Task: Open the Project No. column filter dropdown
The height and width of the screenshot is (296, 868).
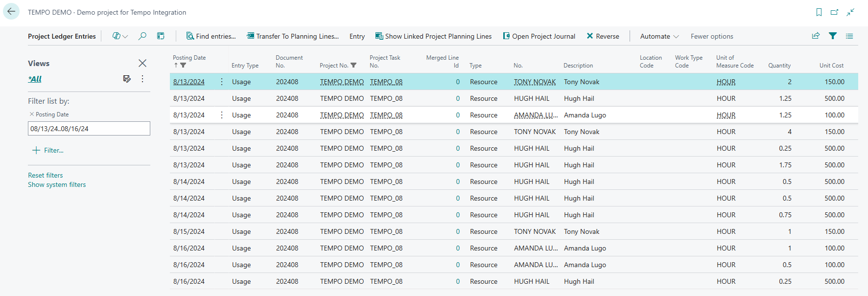Action: click(353, 66)
